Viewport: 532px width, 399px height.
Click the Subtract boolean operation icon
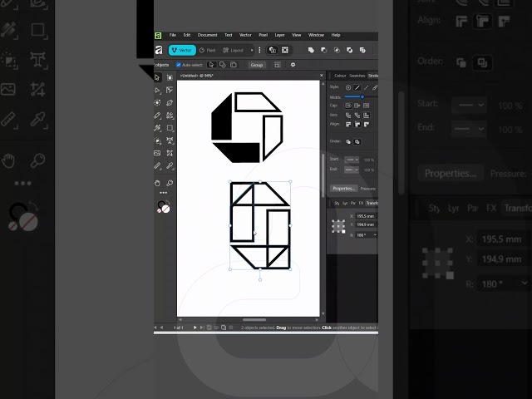pyautogui.click(x=323, y=50)
